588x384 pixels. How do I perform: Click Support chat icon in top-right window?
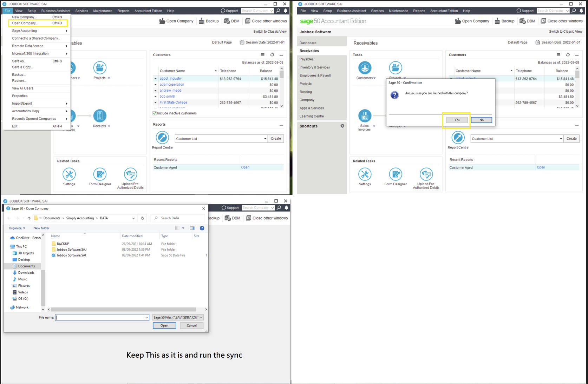point(519,11)
